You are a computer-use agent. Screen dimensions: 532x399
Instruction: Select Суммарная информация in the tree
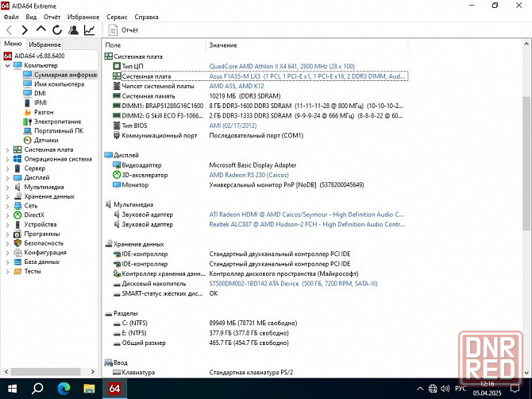(x=60, y=75)
